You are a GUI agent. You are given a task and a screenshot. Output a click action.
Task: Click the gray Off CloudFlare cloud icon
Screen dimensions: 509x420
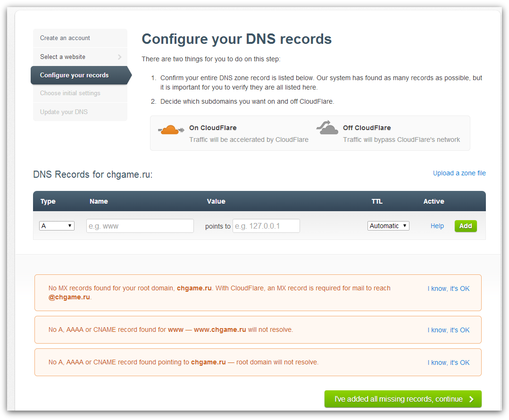click(x=327, y=127)
